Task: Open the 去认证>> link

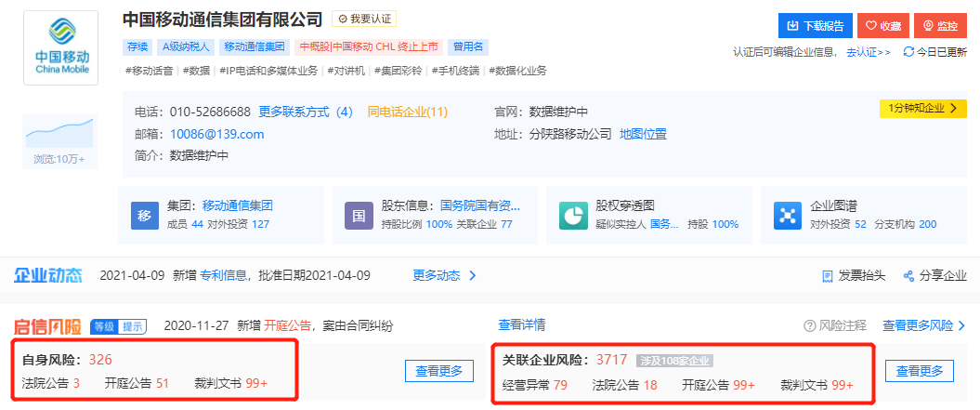Action: [x=869, y=53]
